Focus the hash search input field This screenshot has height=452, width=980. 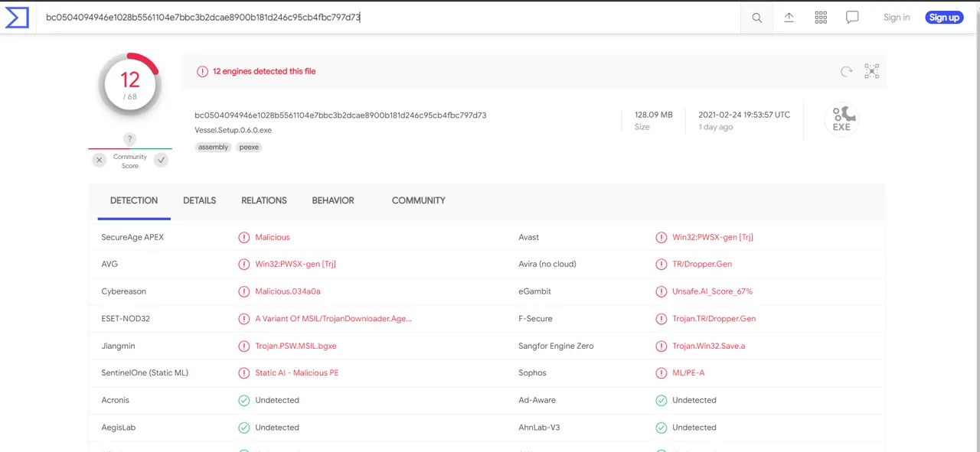[389, 18]
